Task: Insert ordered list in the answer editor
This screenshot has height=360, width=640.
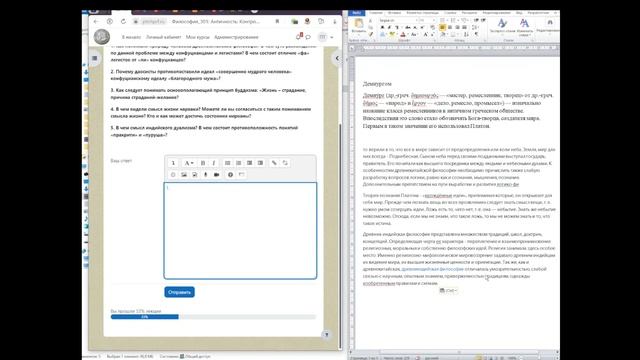Action: [238, 163]
